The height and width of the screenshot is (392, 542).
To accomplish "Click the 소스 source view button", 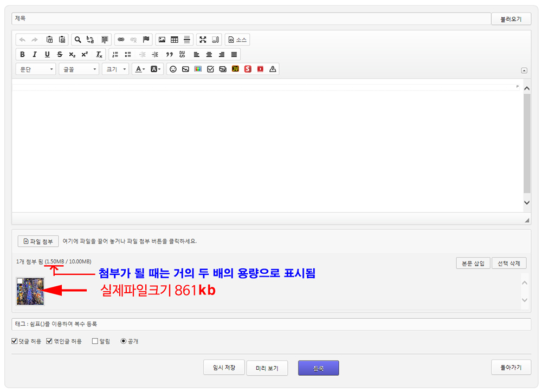I will 237,40.
